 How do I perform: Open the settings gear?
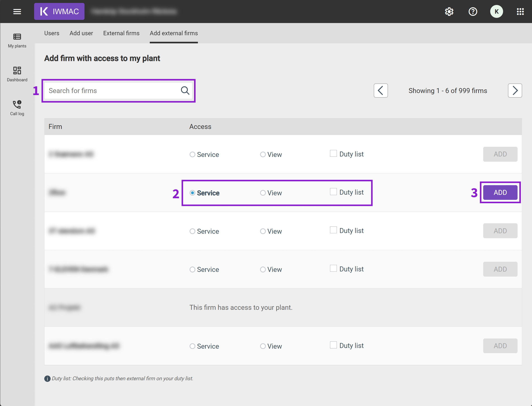(x=449, y=11)
